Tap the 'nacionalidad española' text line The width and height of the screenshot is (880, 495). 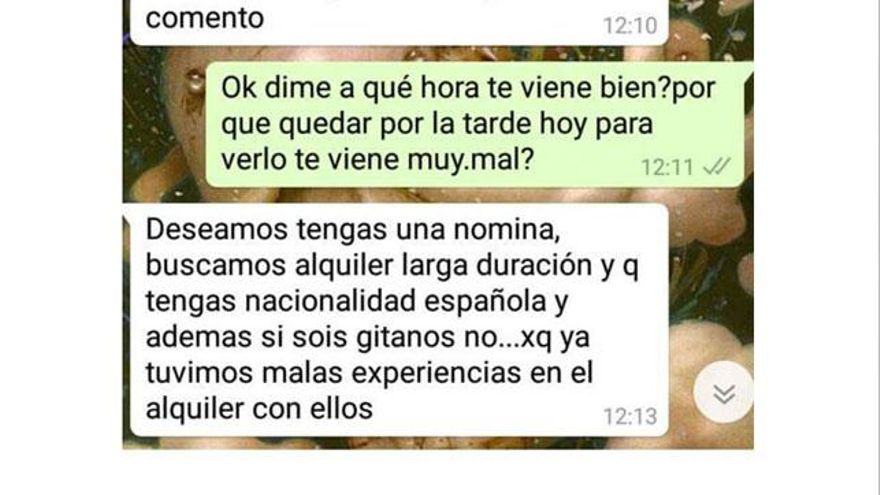tap(356, 301)
